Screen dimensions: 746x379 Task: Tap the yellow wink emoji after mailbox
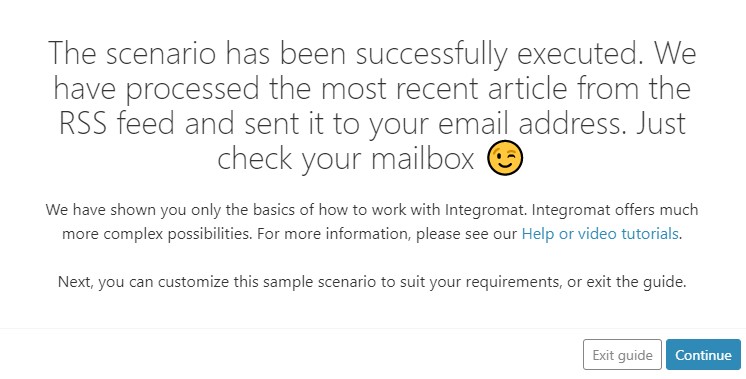point(505,158)
